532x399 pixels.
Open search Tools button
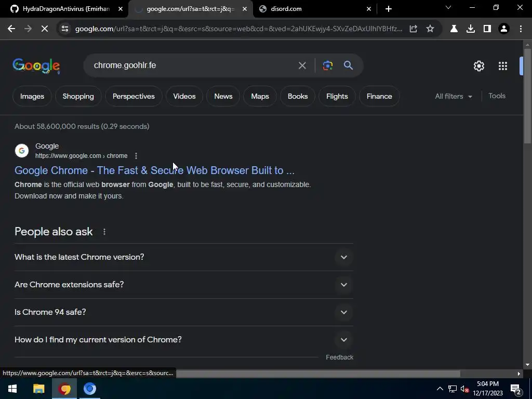[x=497, y=96]
